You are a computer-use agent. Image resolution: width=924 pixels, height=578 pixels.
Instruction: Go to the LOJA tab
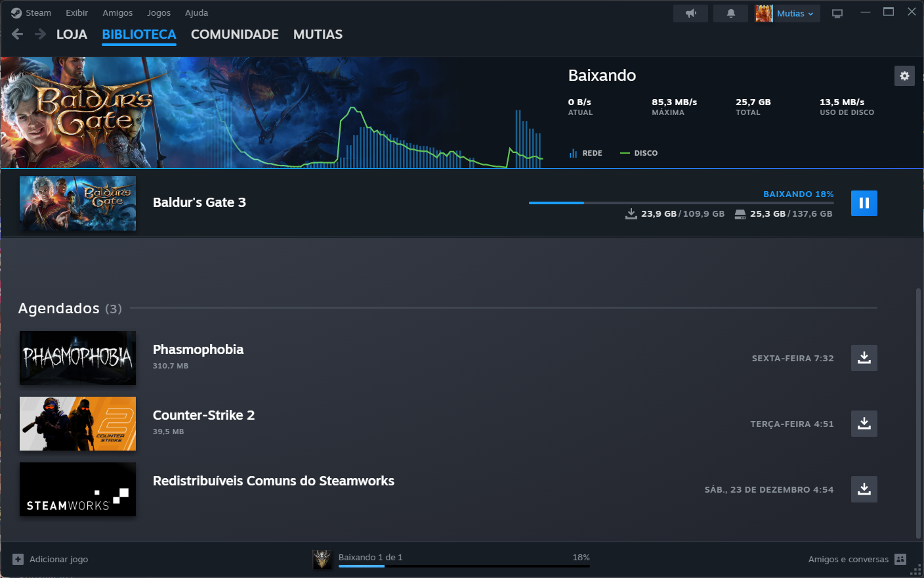[72, 34]
